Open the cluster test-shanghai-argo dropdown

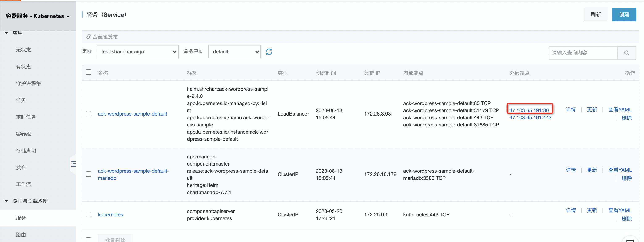click(x=137, y=52)
